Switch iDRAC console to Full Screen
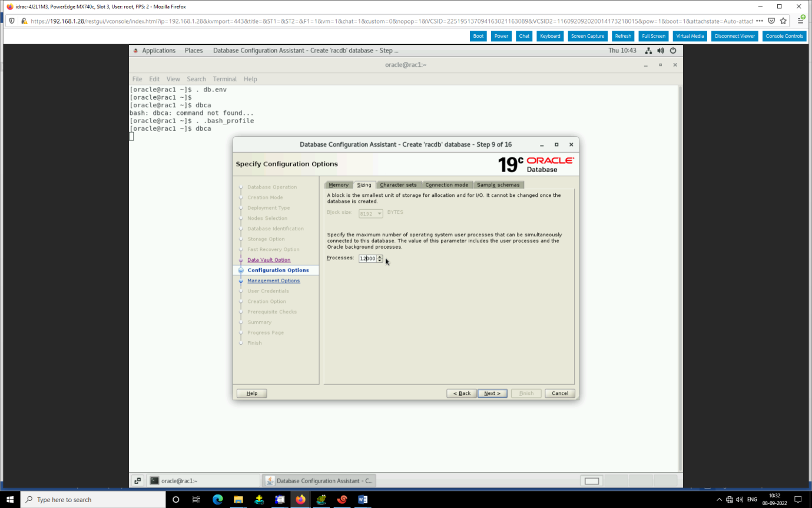 pos(654,36)
